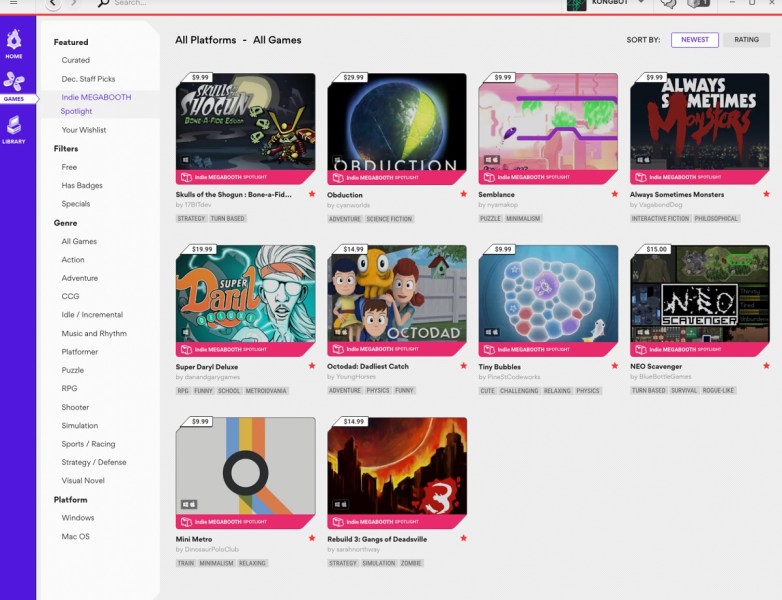The width and height of the screenshot is (782, 600).
Task: Select Visual Novel genre
Action: [x=83, y=481]
